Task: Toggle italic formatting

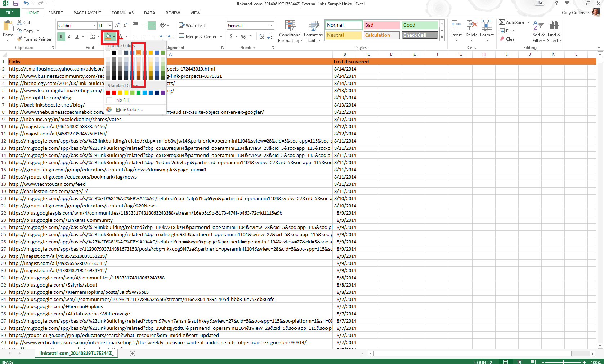Action: (x=68, y=36)
